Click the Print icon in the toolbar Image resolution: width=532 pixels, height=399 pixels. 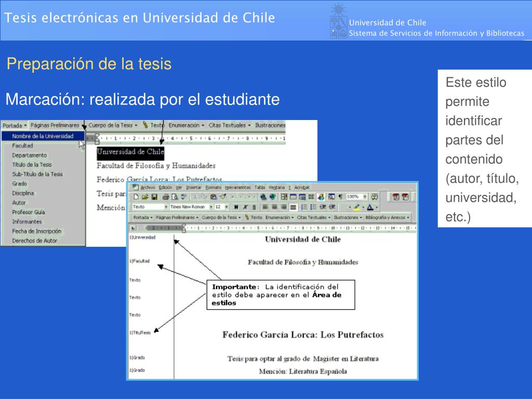[x=166, y=197]
